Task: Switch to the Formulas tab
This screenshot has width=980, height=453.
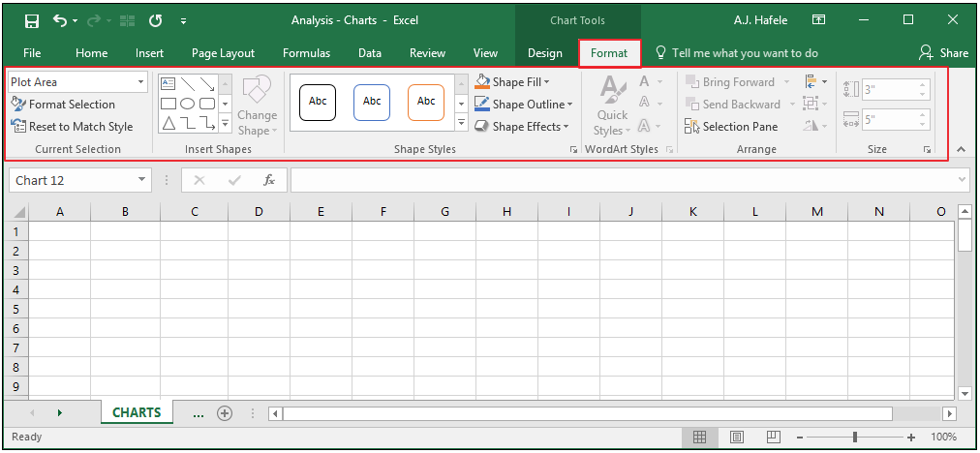Action: tap(306, 53)
